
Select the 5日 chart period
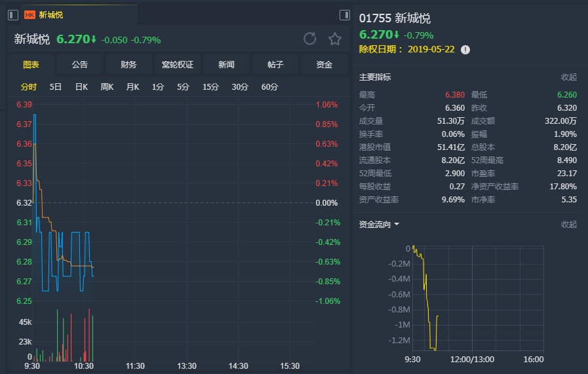point(56,87)
